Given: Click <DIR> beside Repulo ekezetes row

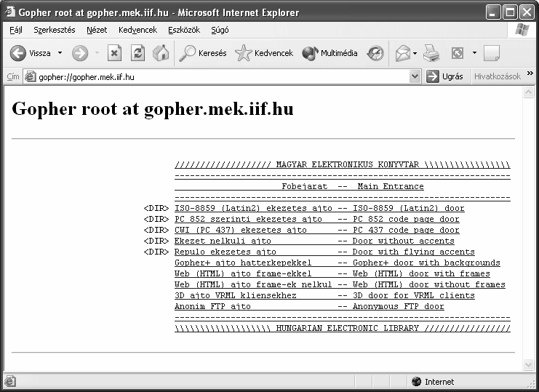Looking at the screenshot, I should (156, 252).
